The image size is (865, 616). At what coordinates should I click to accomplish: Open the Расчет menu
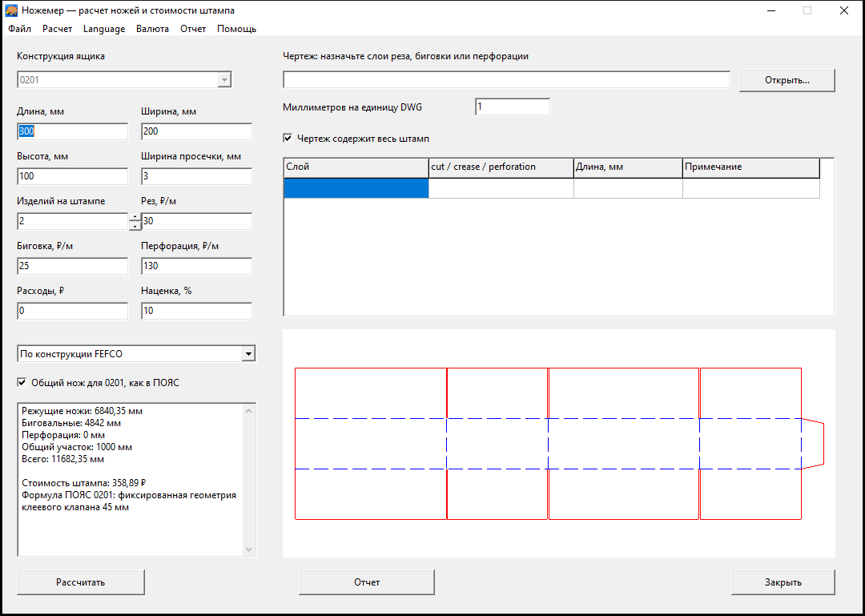point(58,29)
